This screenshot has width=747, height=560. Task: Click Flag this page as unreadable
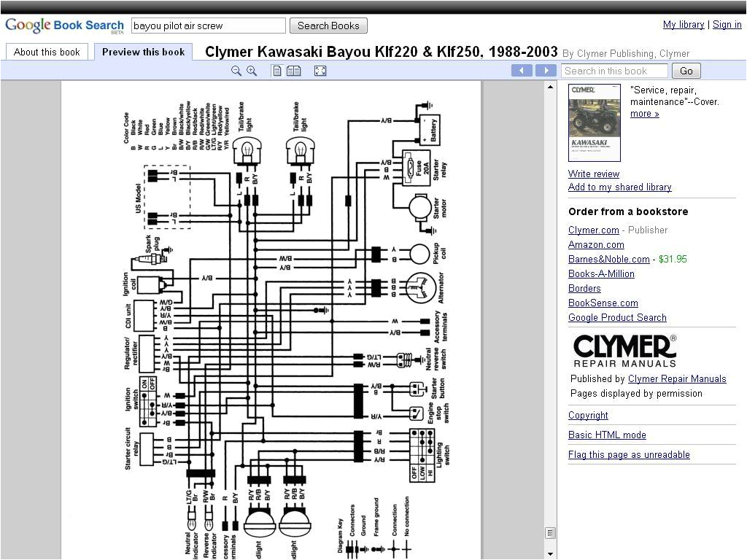click(x=629, y=454)
